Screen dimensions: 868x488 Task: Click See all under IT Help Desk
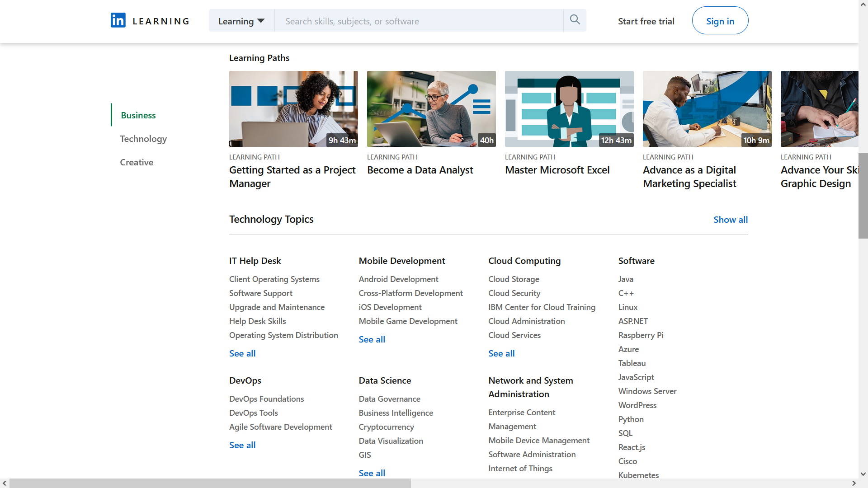(242, 353)
